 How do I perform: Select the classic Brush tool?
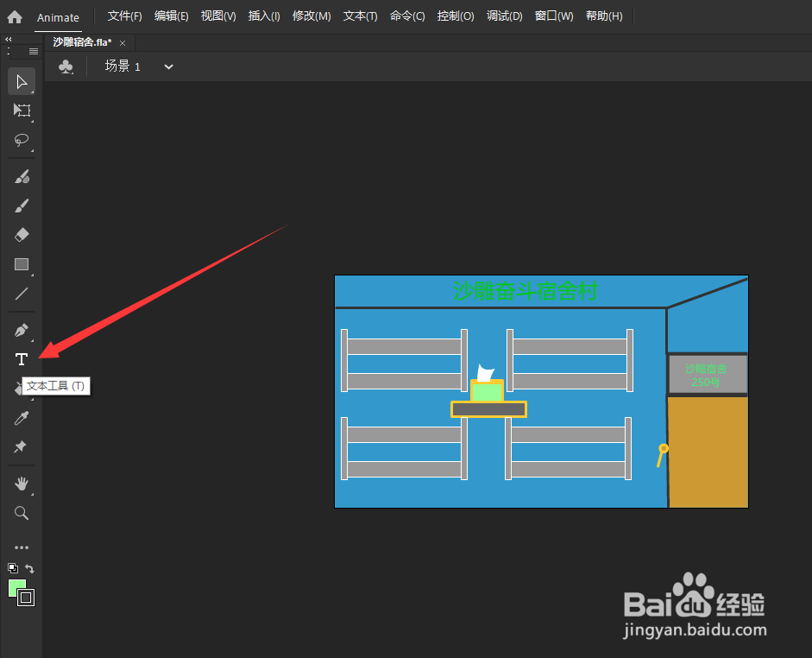(x=22, y=206)
